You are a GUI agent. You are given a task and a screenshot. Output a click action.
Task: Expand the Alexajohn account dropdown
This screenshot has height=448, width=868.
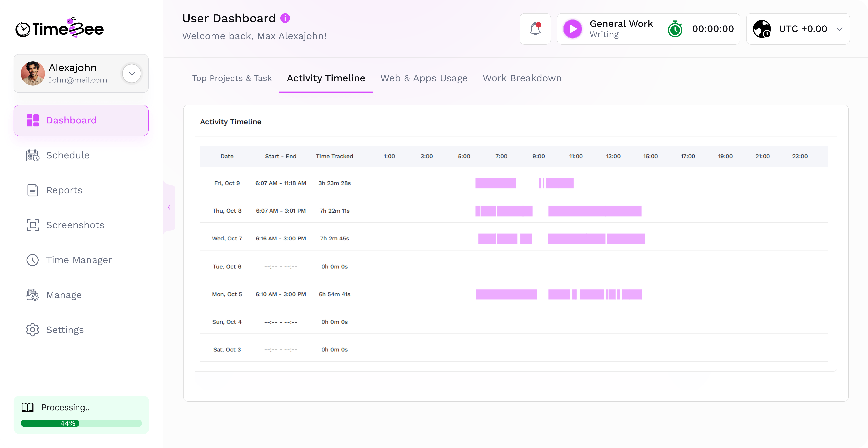click(x=132, y=73)
